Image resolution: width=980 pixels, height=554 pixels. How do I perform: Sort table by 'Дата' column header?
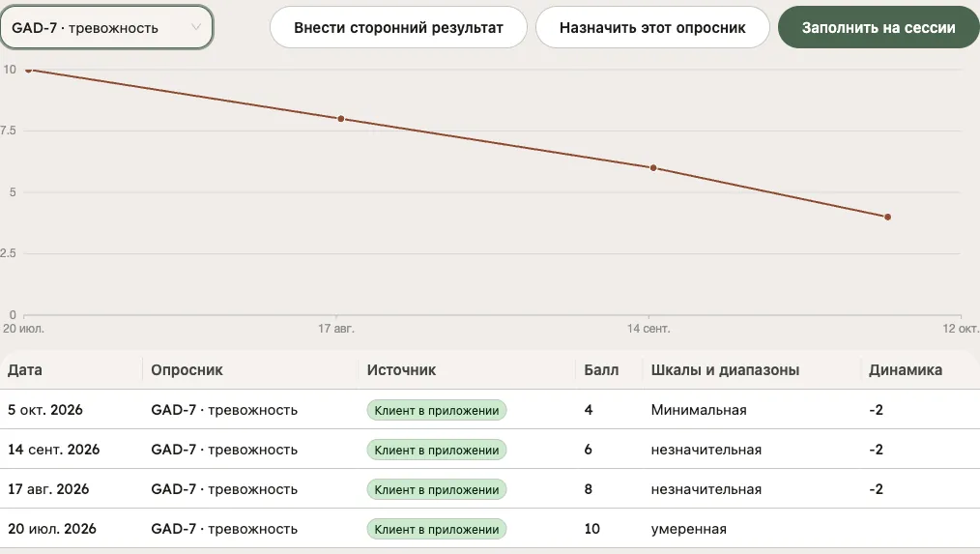coord(25,370)
